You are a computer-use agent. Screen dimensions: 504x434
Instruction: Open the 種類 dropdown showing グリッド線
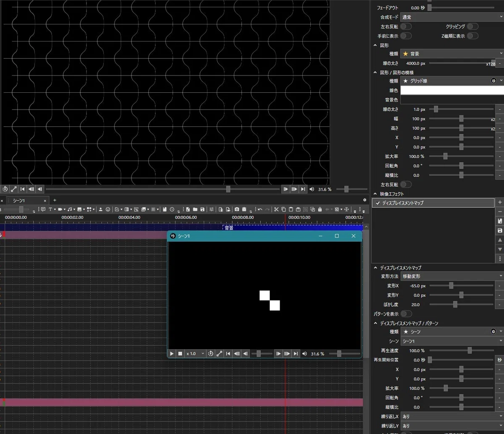coord(452,81)
